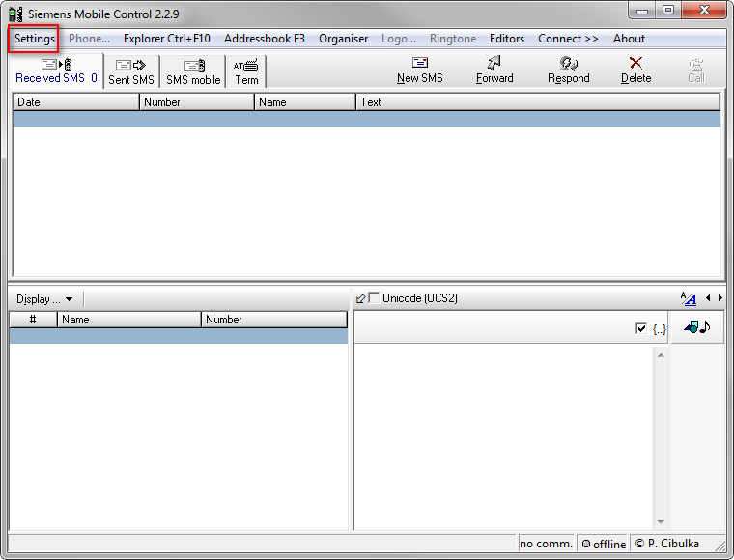
Task: Click the Forward message icon
Action: (494, 64)
